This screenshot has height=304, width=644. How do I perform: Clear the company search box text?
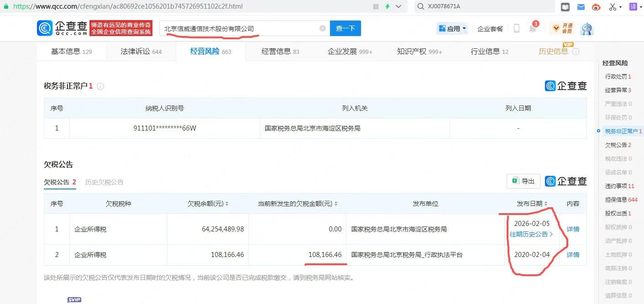(x=323, y=28)
